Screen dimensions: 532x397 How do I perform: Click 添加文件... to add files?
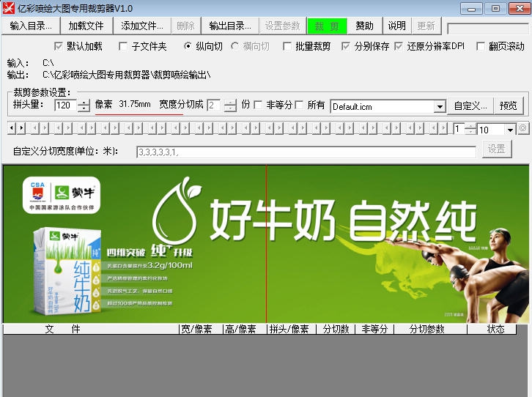142,26
